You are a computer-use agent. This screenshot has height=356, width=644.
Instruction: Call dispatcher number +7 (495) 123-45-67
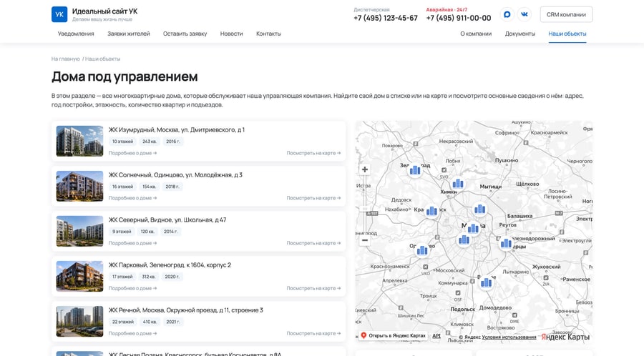tap(386, 18)
